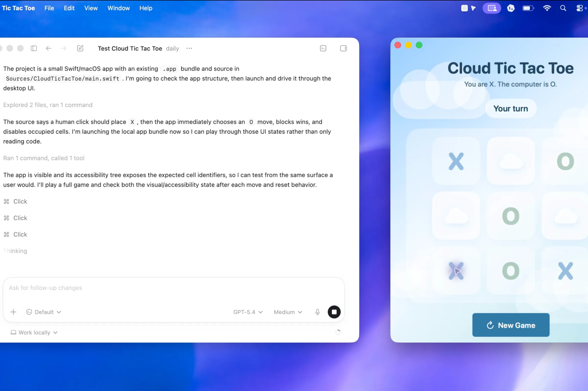Screen dimensions: 588x391
Task: Click the plus icon to attach context
Action: (13, 312)
